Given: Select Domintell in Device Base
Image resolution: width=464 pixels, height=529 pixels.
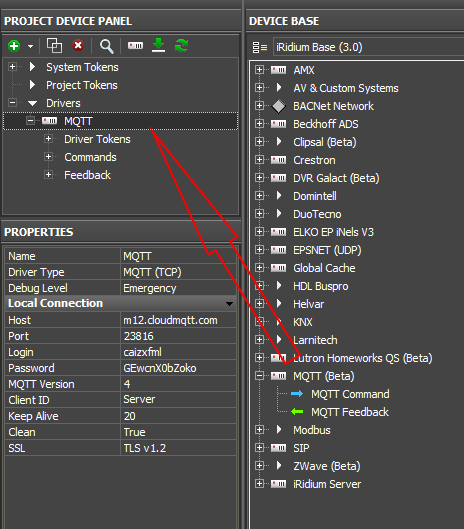Looking at the screenshot, I should (315, 196).
